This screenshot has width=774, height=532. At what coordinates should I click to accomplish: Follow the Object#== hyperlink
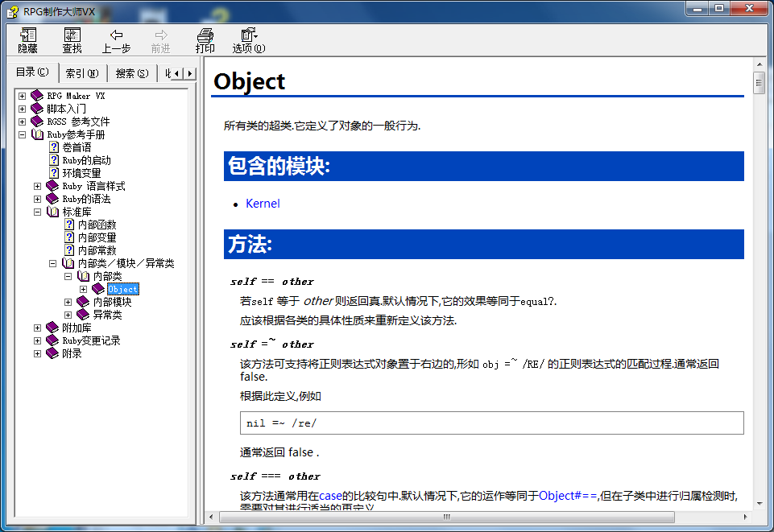pyautogui.click(x=568, y=496)
